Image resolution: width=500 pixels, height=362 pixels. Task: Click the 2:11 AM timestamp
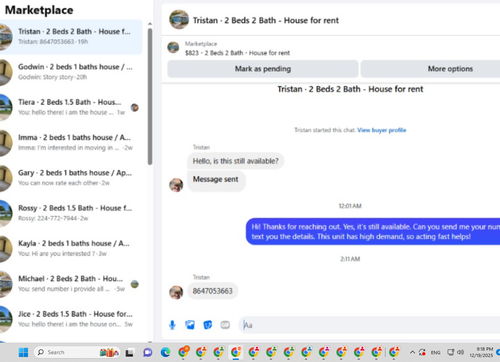coord(350,259)
